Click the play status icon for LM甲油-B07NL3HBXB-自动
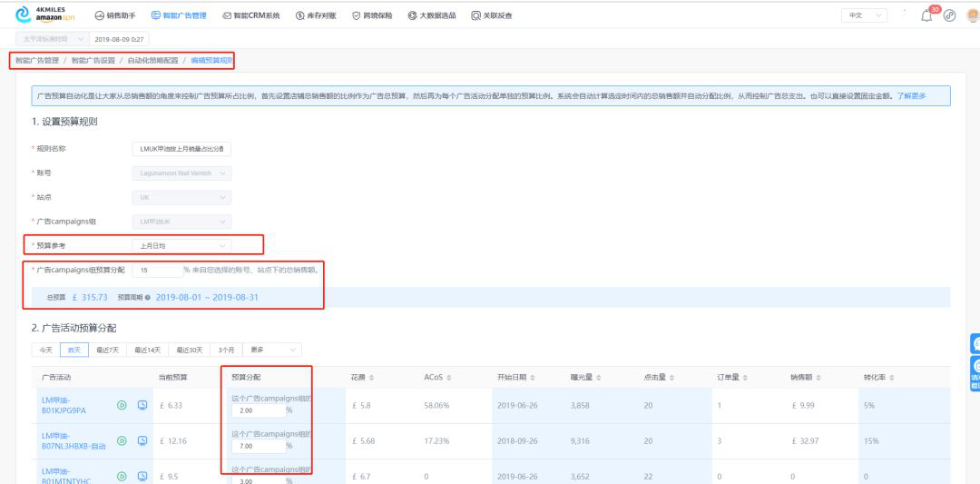 122,440
